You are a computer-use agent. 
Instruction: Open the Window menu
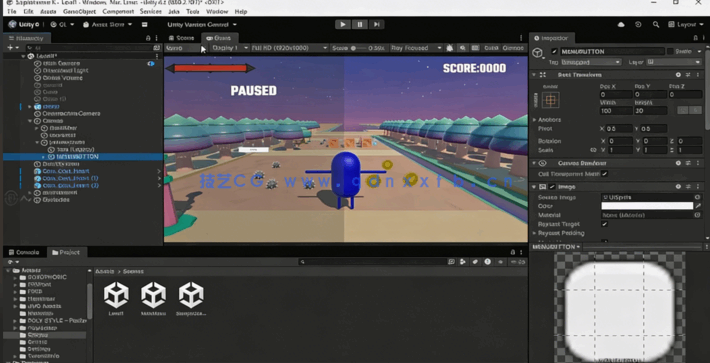click(217, 11)
